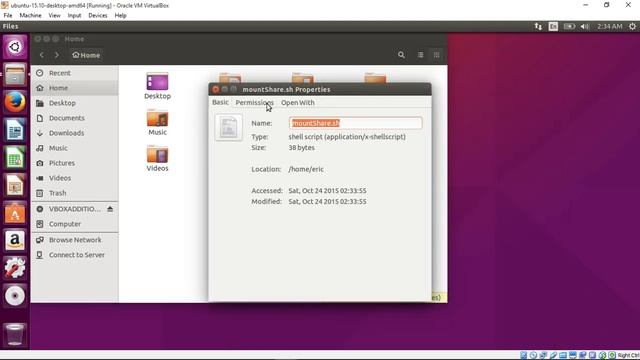
Task: Open the VirtualBox Help menu
Action: (120, 16)
